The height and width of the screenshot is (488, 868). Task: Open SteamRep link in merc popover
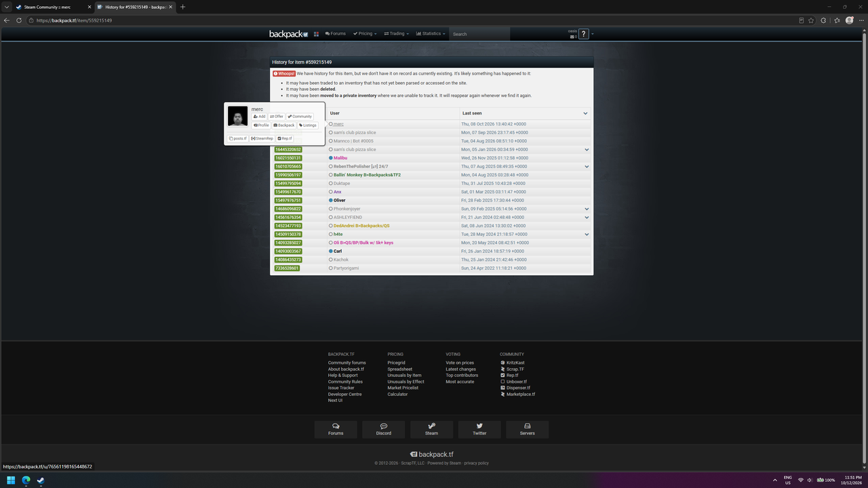[x=262, y=138]
